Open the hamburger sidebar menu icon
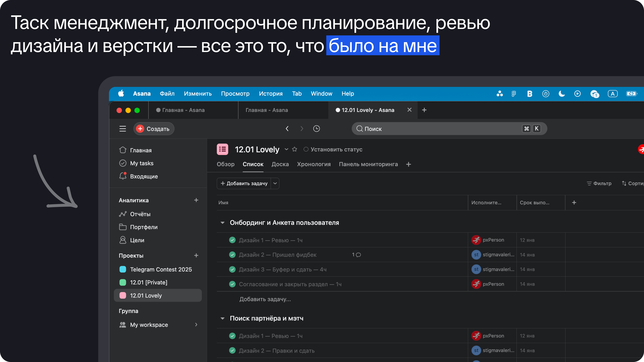The height and width of the screenshot is (362, 644). (122, 129)
